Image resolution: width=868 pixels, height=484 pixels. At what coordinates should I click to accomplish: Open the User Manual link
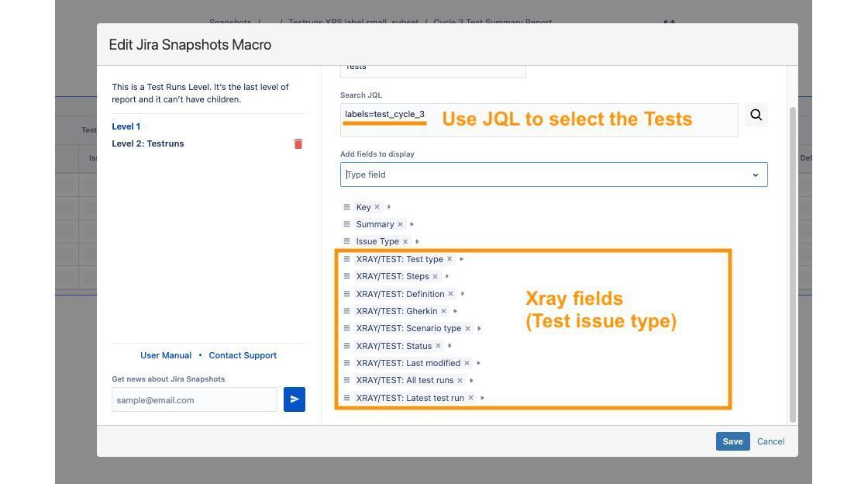pyautogui.click(x=166, y=355)
